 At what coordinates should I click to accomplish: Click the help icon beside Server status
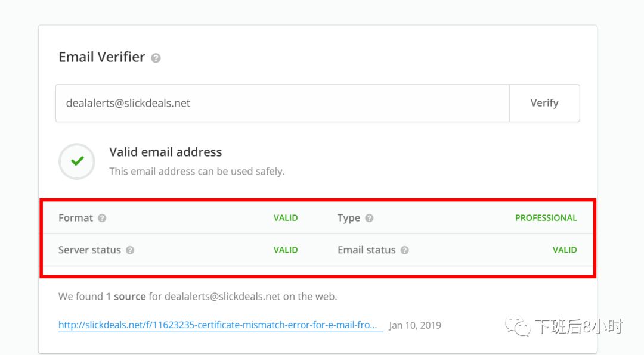(x=130, y=250)
